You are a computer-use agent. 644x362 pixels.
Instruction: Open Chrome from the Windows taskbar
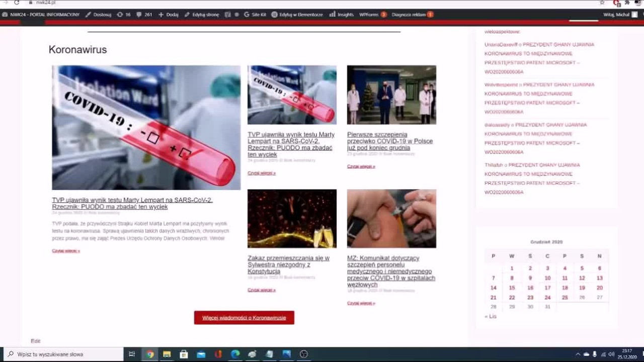(150, 354)
